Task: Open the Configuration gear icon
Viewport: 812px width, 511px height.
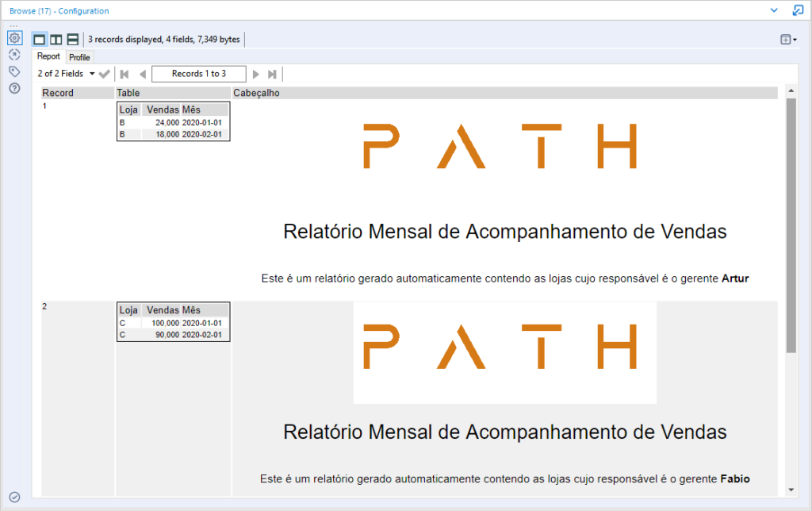Action: click(x=14, y=38)
